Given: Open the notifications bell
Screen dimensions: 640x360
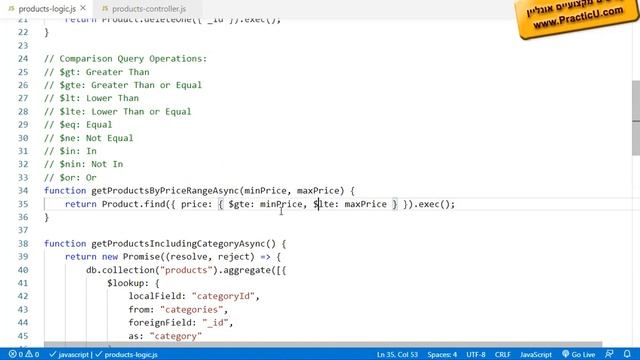Looking at the screenshot, I should tap(627, 354).
